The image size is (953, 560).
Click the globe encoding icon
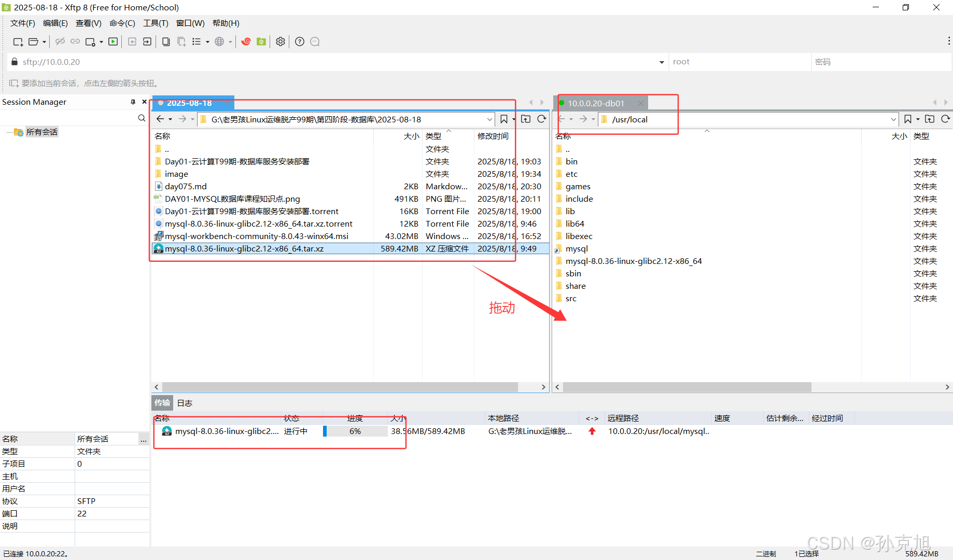pyautogui.click(x=219, y=41)
